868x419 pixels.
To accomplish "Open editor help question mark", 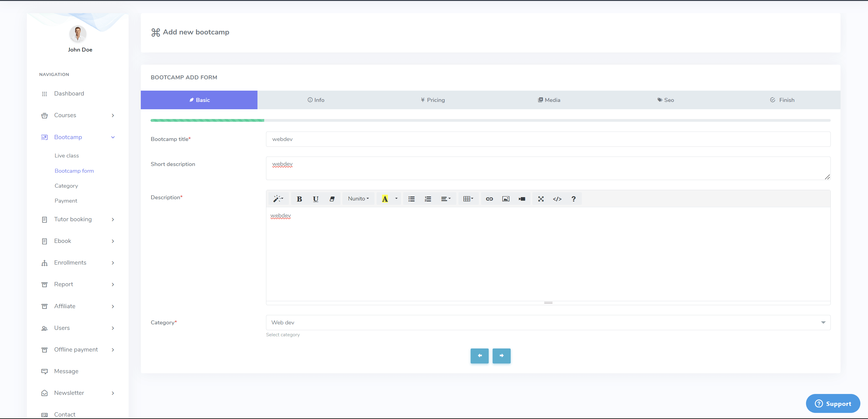I will 573,199.
